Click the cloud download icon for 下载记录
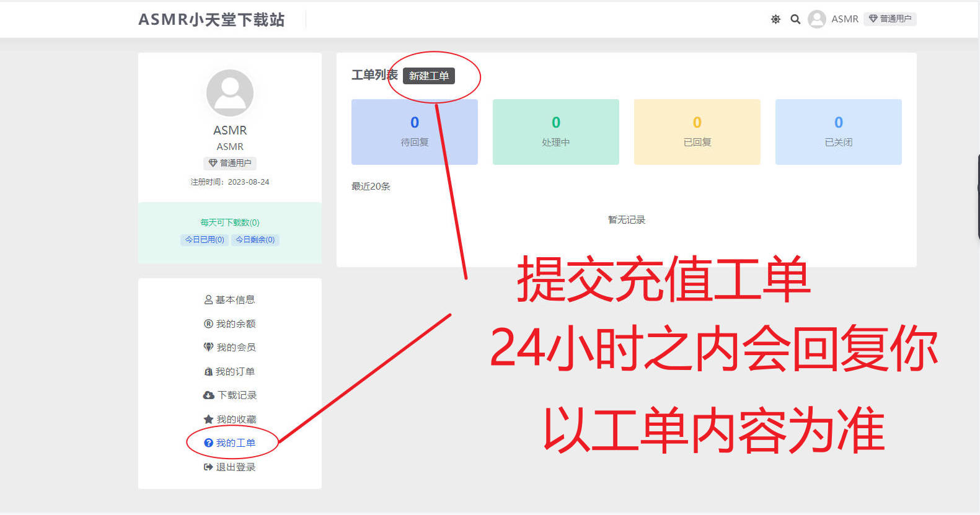Screen dimensions: 980x515 pos(208,395)
